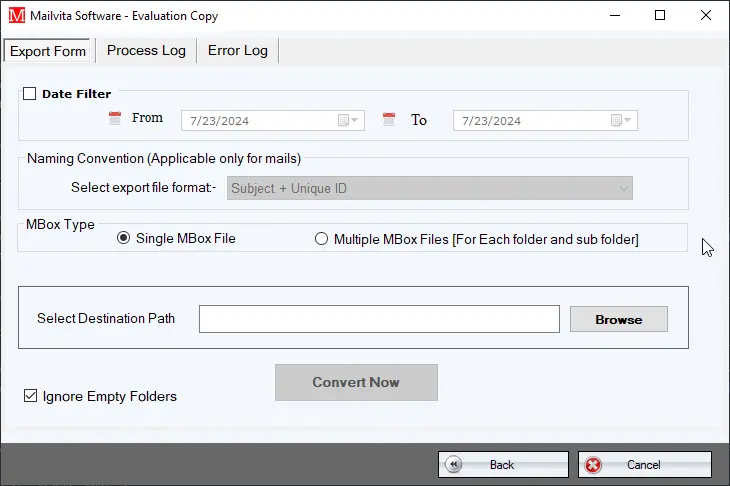Close the Mailvita Software window

[706, 15]
